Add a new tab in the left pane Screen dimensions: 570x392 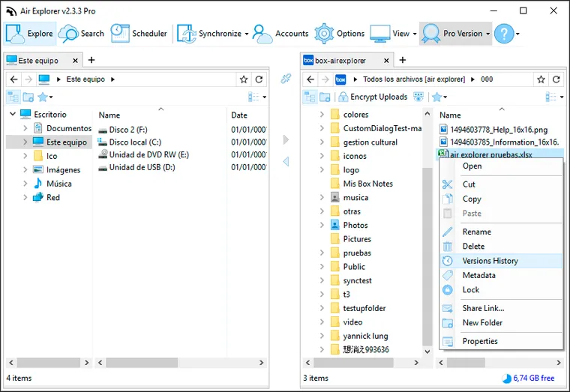tap(91, 60)
